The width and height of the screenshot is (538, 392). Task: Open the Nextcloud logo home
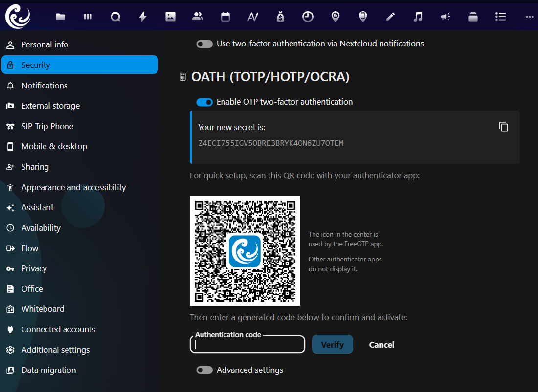click(x=18, y=16)
